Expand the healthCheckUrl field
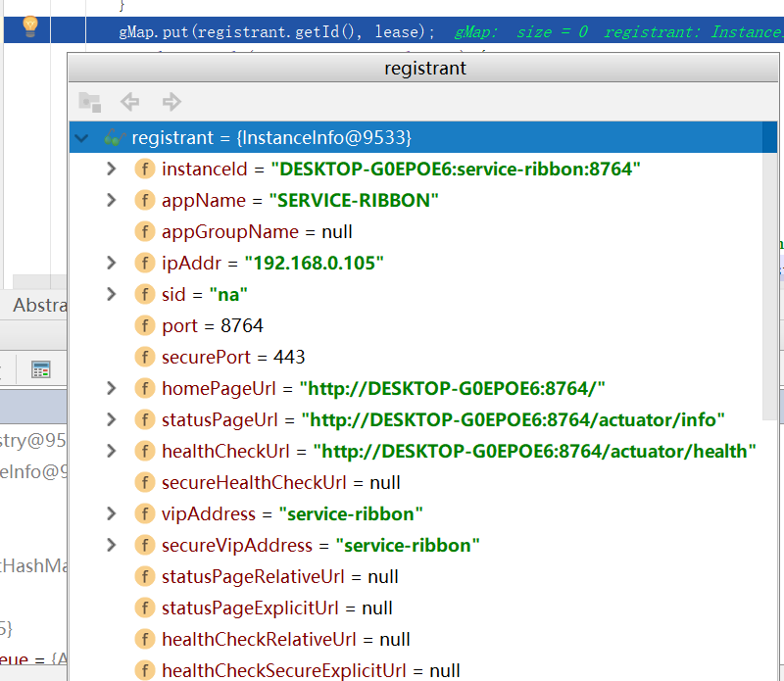The image size is (784, 681). tap(112, 451)
